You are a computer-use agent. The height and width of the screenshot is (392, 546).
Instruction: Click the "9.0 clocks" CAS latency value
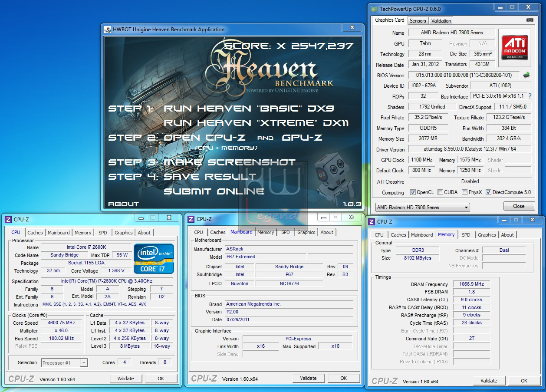tap(471, 300)
